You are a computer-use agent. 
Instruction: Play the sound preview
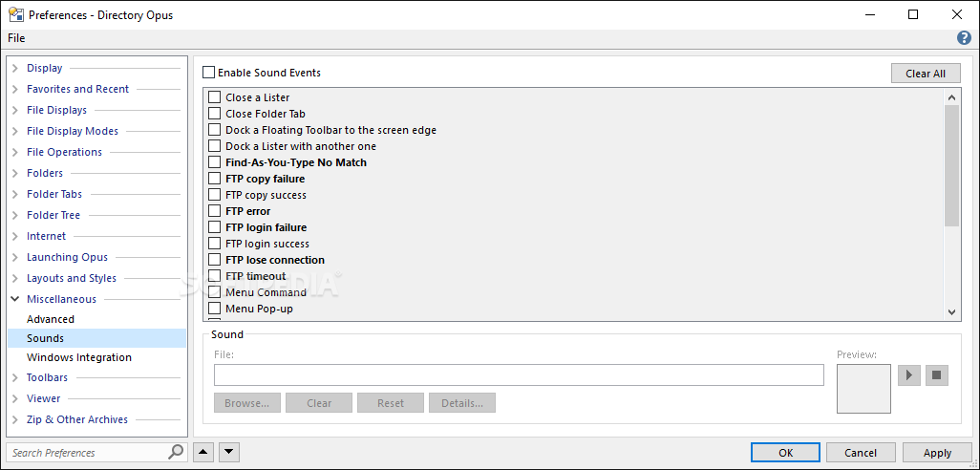(909, 375)
